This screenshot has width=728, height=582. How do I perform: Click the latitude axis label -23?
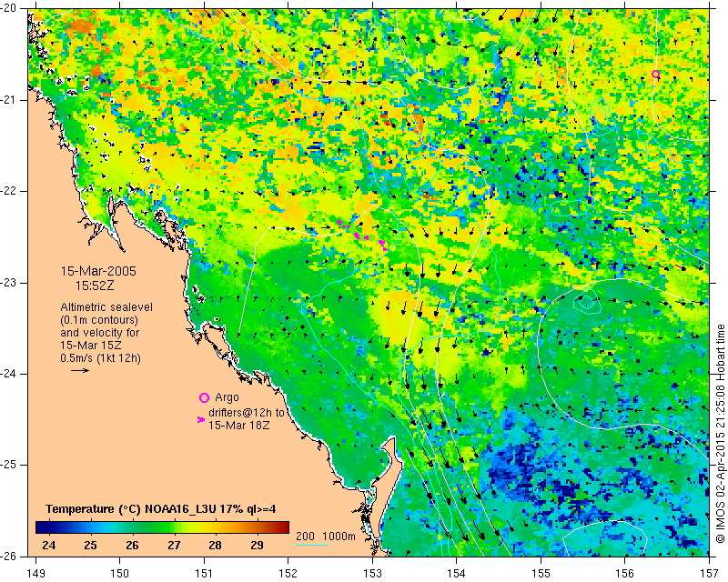9,283
